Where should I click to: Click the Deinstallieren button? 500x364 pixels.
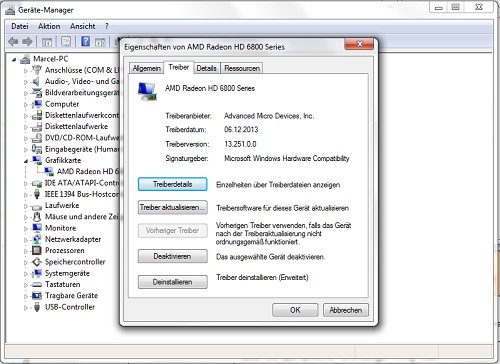[x=173, y=282]
